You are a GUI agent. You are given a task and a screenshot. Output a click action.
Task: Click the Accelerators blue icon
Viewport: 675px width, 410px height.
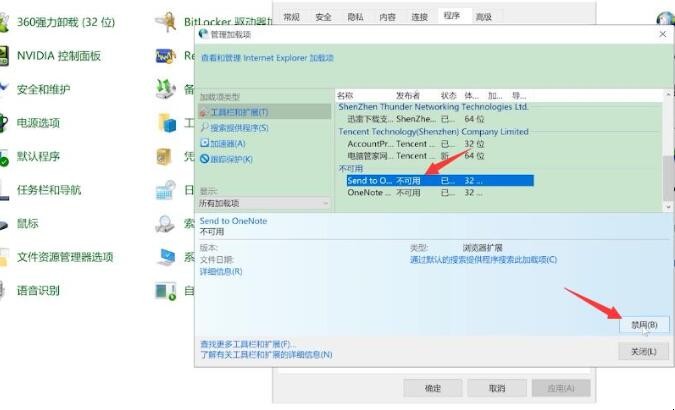204,143
